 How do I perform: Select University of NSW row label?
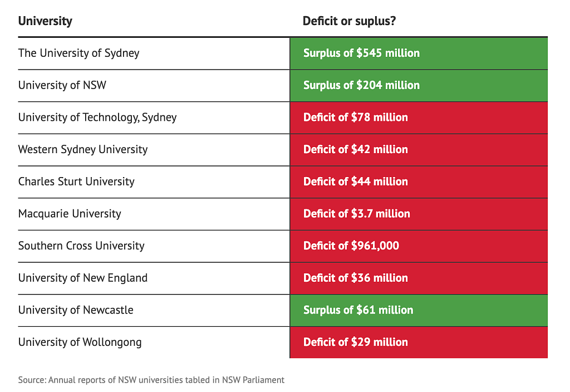[62, 85]
